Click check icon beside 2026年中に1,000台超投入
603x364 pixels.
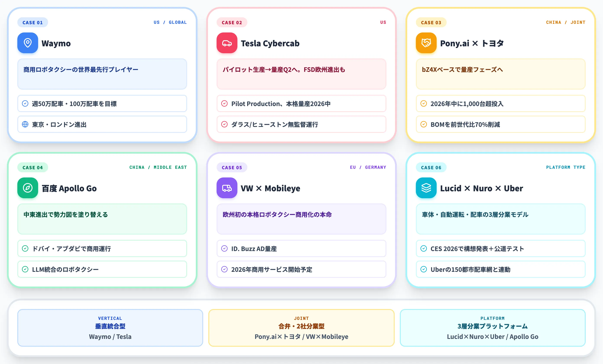coord(424,103)
